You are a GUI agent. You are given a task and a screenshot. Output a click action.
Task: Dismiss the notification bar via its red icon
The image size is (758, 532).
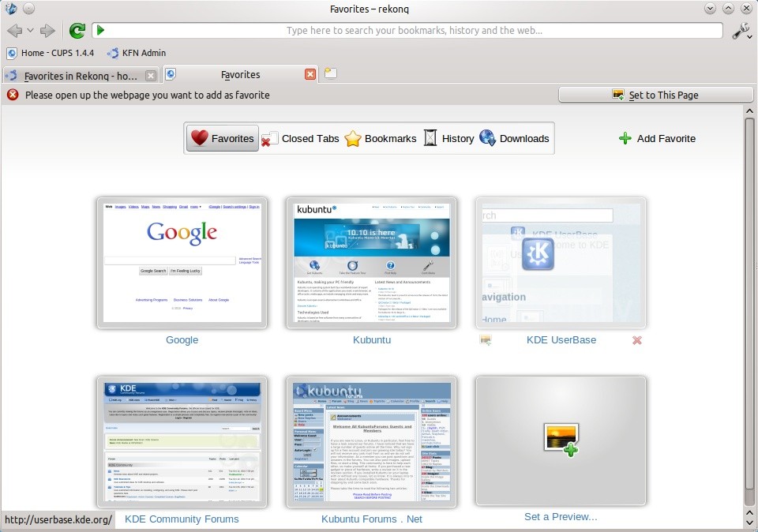(x=13, y=95)
